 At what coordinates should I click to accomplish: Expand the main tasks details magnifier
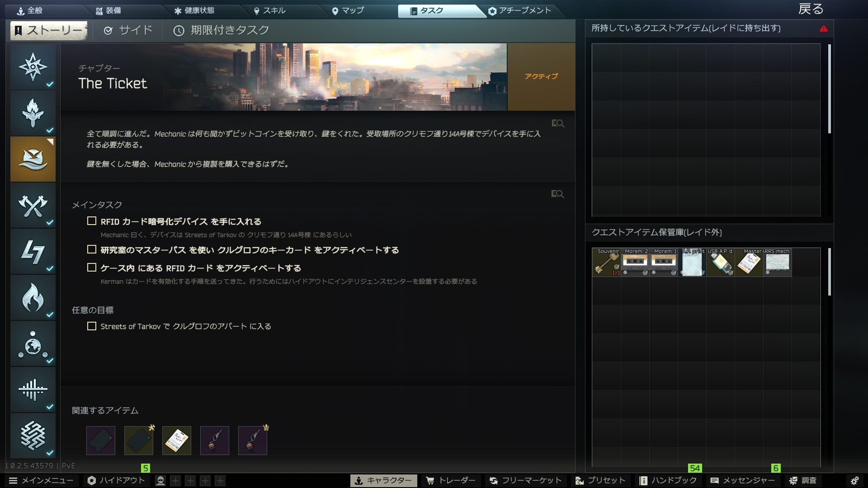pyautogui.click(x=557, y=194)
